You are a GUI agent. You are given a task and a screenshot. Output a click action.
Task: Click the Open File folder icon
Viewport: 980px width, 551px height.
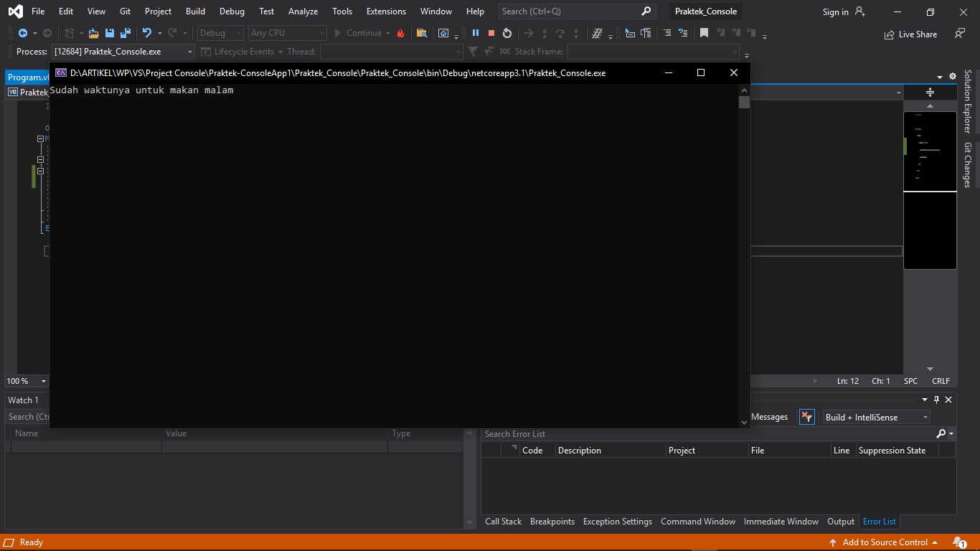coord(93,33)
